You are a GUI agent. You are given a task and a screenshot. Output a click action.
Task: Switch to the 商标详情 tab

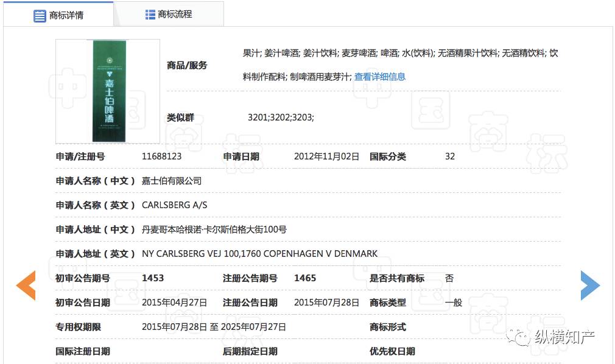58,15
